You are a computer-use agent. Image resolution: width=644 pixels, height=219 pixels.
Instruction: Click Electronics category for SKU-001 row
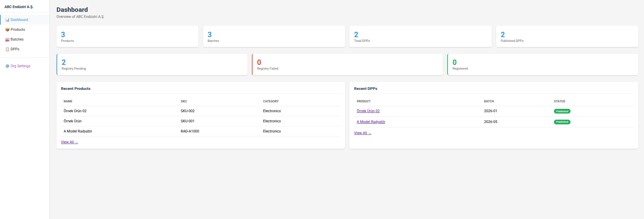pos(272,121)
